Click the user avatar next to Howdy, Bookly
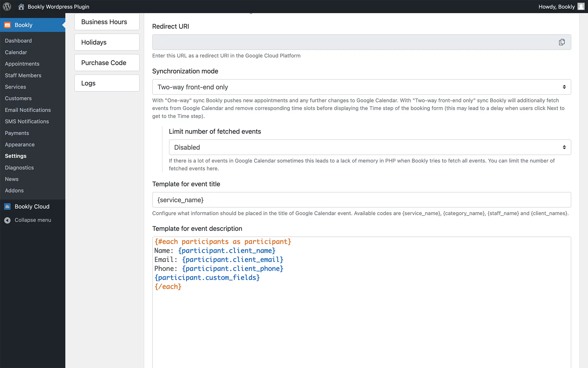The height and width of the screenshot is (368, 588). click(581, 6)
